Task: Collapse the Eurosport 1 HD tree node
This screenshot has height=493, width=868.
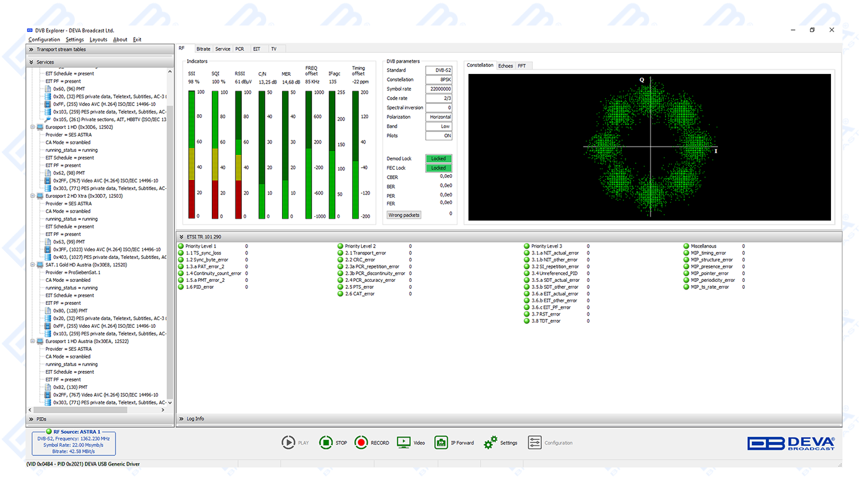Action: tap(33, 128)
